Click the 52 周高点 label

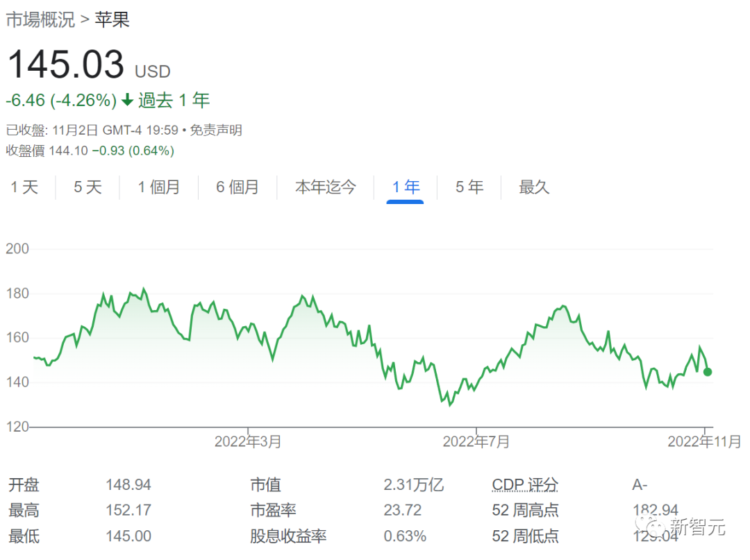click(x=525, y=510)
